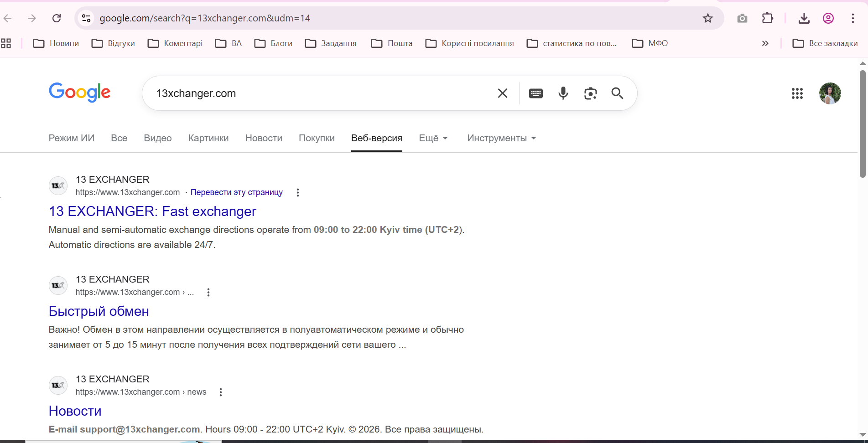
Task: Open the статистика по нов... bookmark folder
Action: coord(572,43)
